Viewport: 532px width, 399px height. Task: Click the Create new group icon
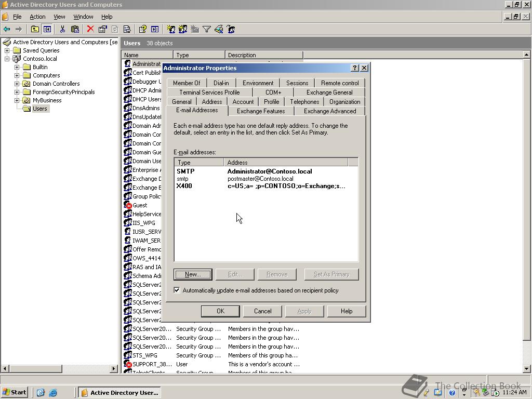click(183, 29)
